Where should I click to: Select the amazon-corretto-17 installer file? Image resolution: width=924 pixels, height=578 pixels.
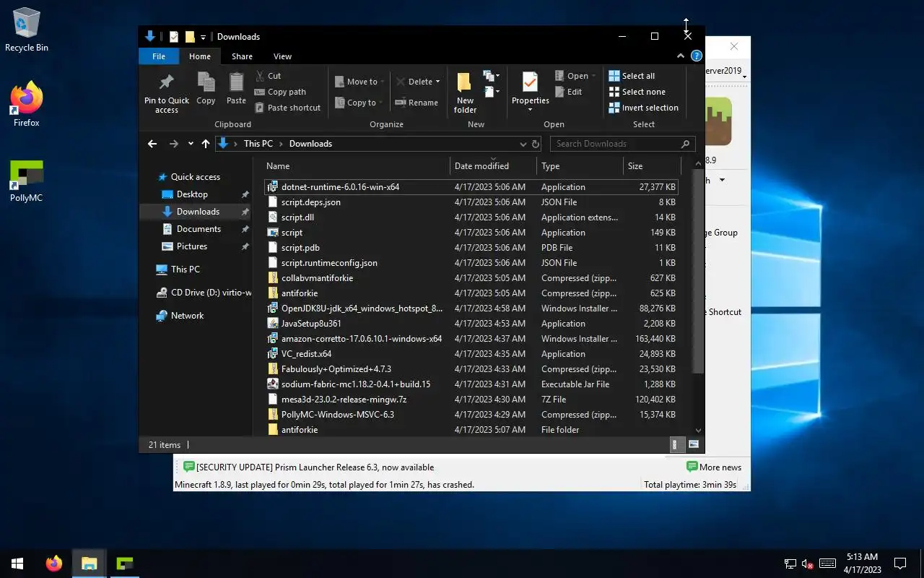[x=471, y=339]
